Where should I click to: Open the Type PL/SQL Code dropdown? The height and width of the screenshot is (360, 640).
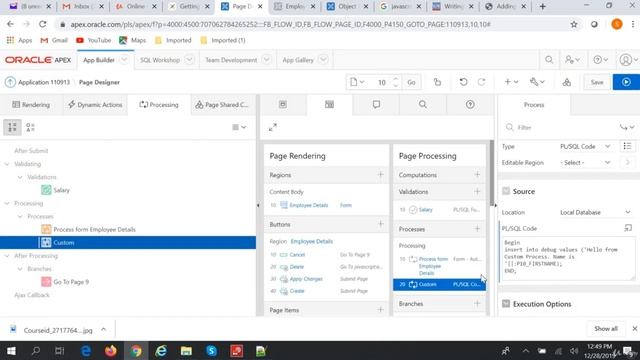tap(585, 146)
